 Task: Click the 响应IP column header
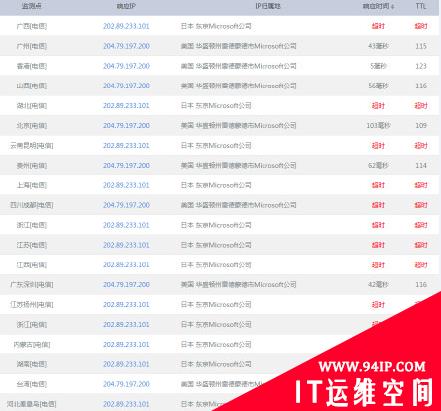126,6
